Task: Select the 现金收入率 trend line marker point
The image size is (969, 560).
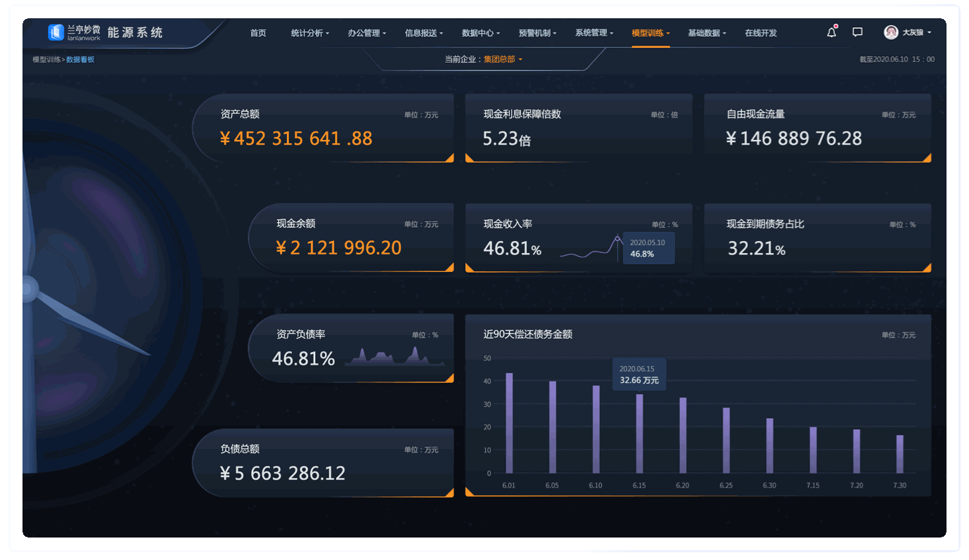Action: tap(617, 239)
